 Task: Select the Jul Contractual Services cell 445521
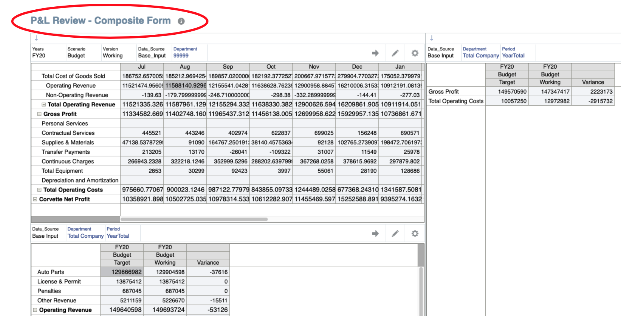[x=142, y=133]
